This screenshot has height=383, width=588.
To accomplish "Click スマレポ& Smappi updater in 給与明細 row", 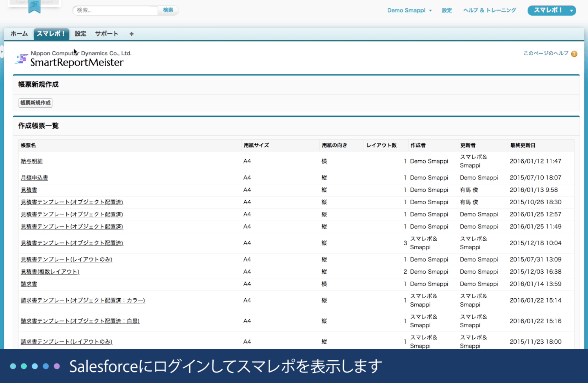I will click(x=473, y=161).
